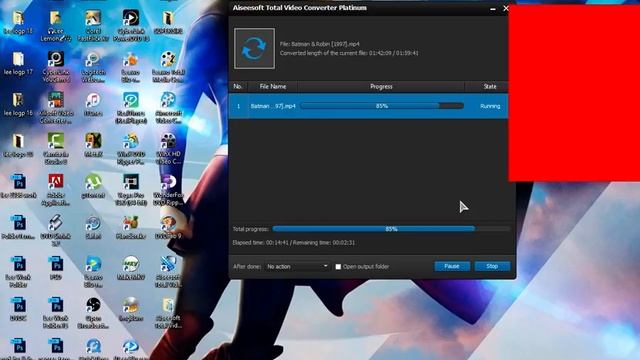This screenshot has height=360, width=640.
Task: Launch Camtasia Studio 8 desktop shortcut
Action: 56,149
